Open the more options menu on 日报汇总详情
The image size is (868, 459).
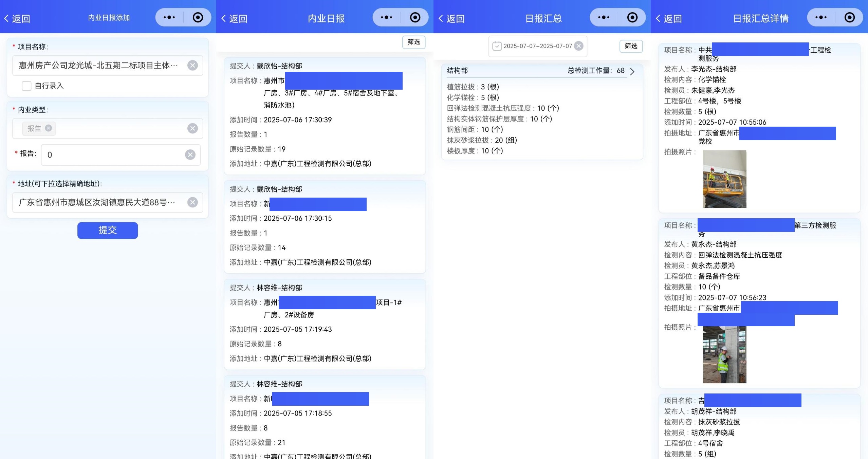820,17
